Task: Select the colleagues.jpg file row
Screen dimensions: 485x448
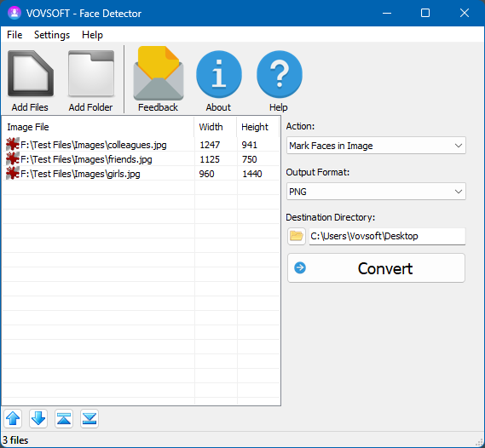Action: pos(141,145)
